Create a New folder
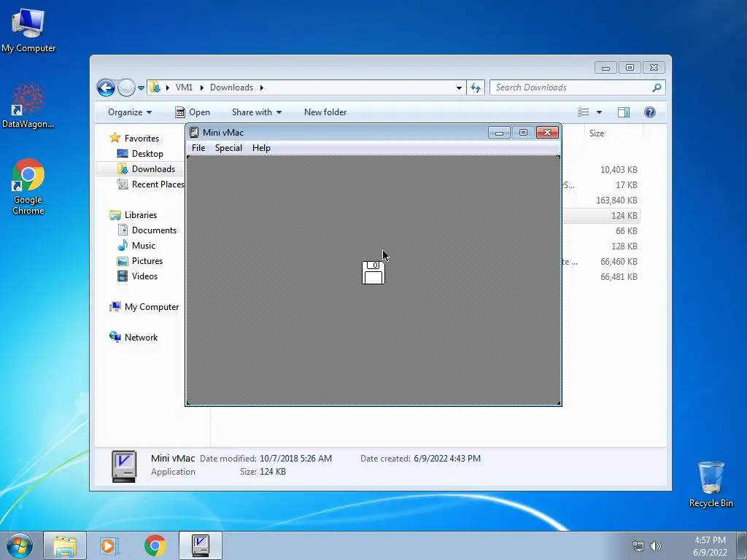 (x=325, y=112)
